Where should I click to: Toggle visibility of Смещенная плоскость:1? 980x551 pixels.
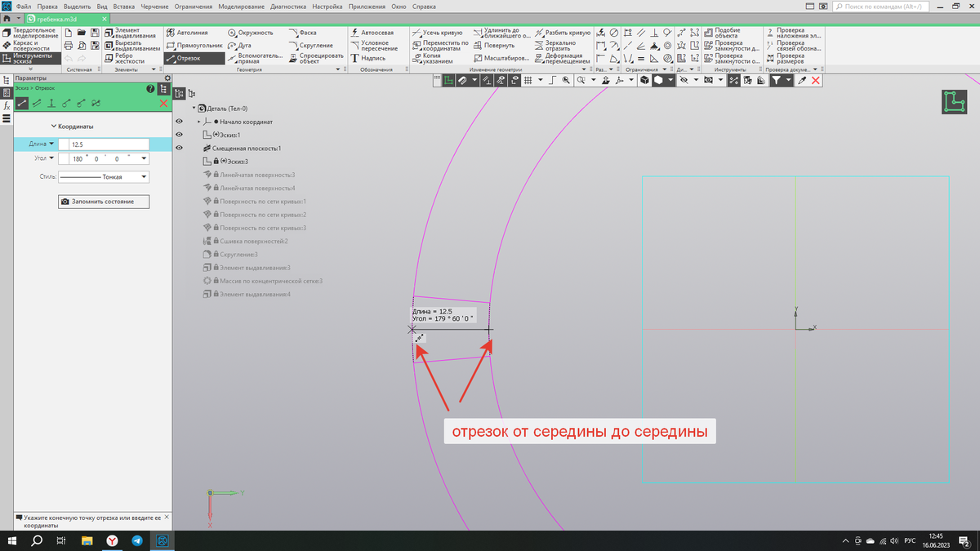(x=179, y=148)
